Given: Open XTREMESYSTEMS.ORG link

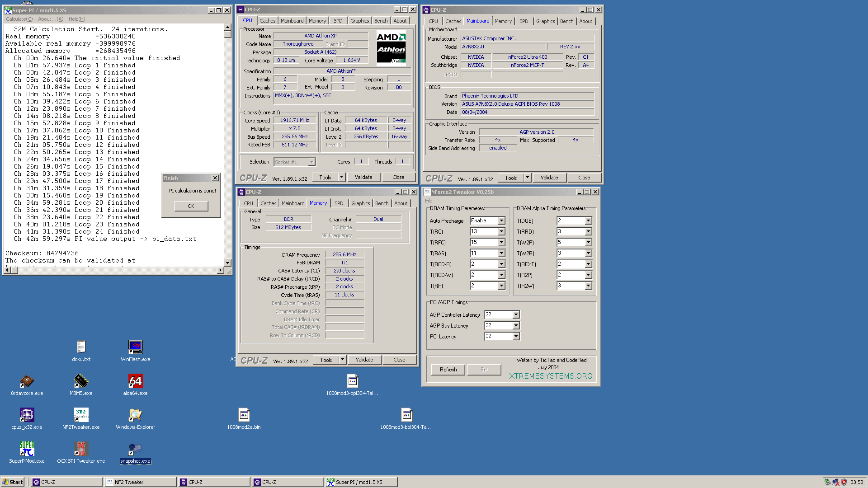Looking at the screenshot, I should [551, 376].
